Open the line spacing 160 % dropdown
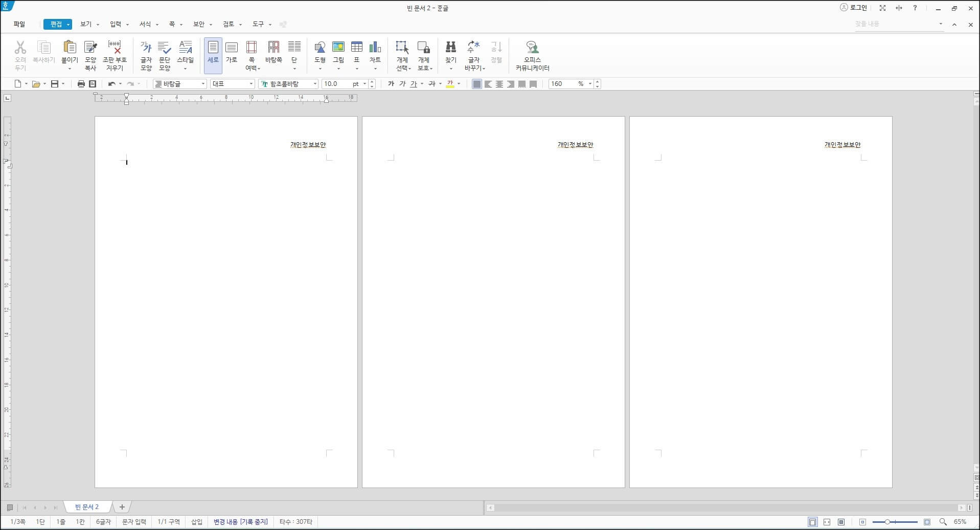 [590, 84]
